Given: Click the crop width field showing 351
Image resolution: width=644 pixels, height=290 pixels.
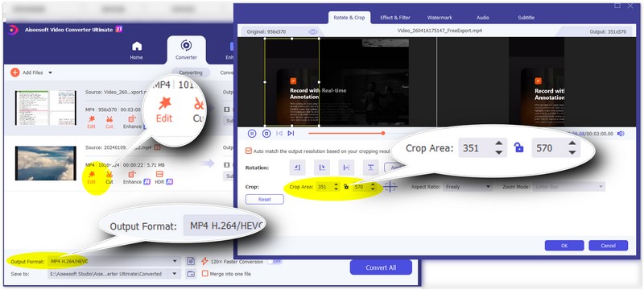Looking at the screenshot, I should point(324,187).
